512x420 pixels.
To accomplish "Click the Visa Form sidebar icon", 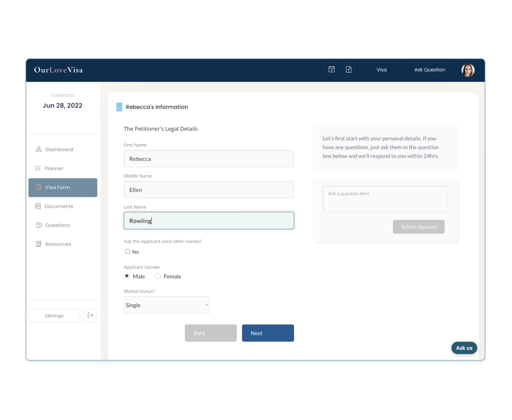I will [x=39, y=187].
